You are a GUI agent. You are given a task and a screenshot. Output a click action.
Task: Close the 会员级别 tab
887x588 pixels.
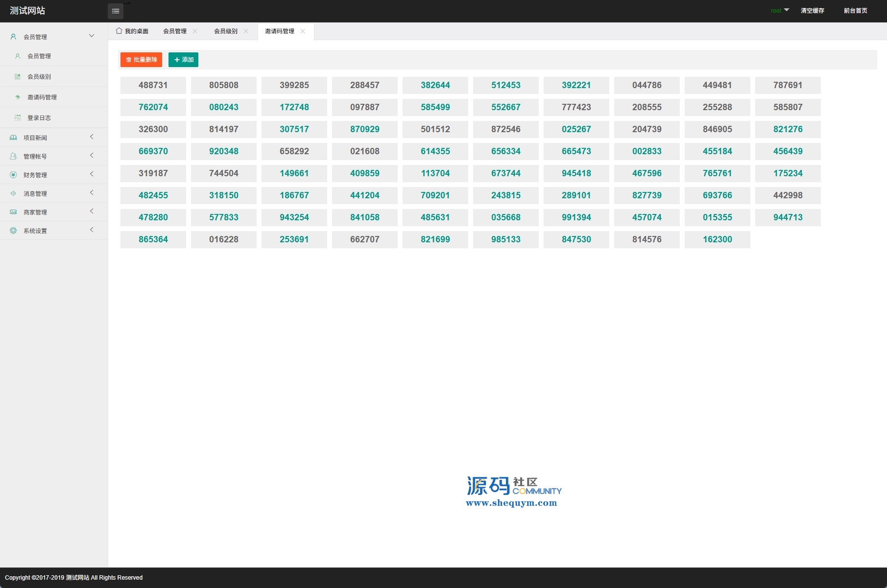pyautogui.click(x=246, y=31)
